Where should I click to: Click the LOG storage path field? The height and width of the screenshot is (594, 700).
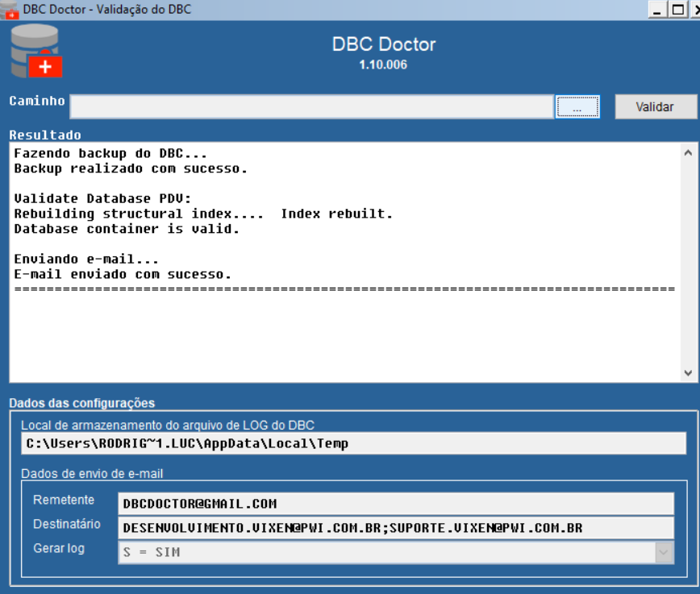point(353,444)
